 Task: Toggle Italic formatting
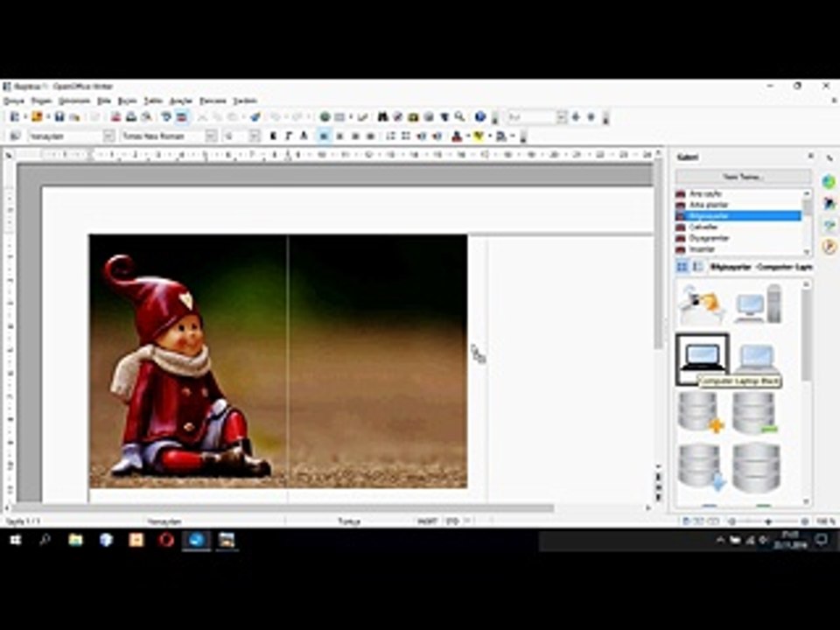click(288, 136)
